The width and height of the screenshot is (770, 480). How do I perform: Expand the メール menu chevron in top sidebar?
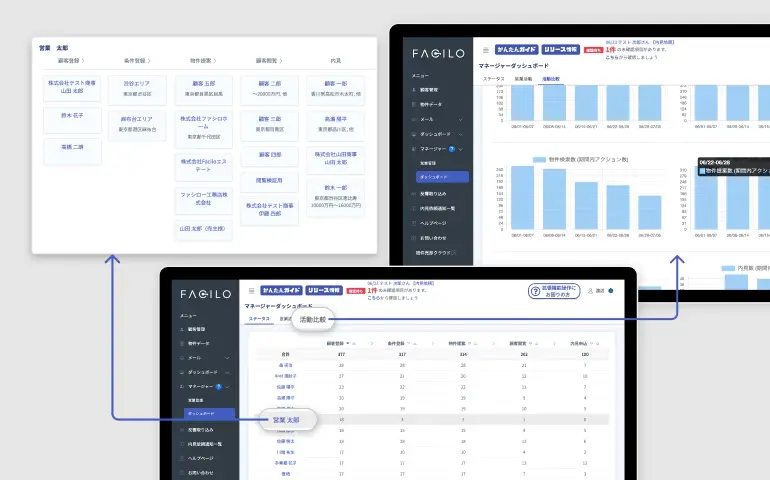tap(458, 118)
